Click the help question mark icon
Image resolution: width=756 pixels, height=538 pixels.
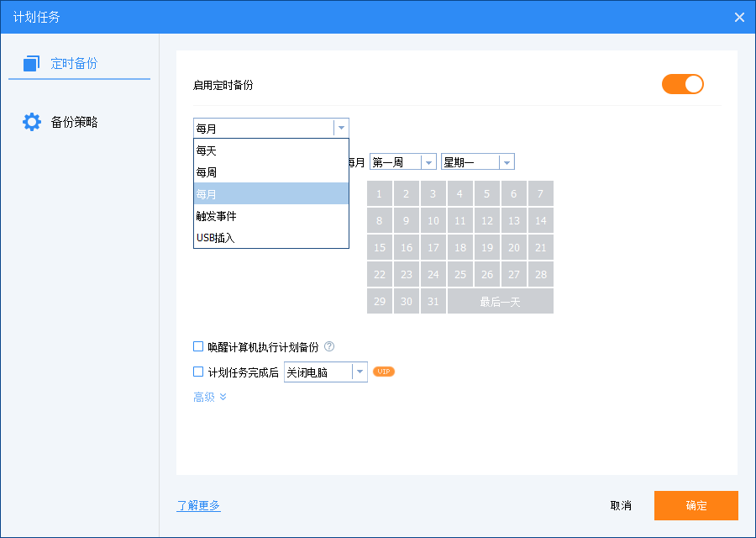329,346
